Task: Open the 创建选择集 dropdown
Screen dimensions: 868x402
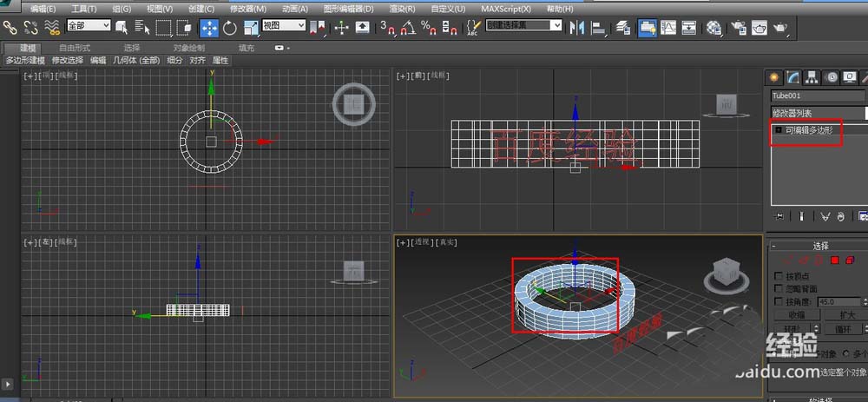Action: point(523,25)
